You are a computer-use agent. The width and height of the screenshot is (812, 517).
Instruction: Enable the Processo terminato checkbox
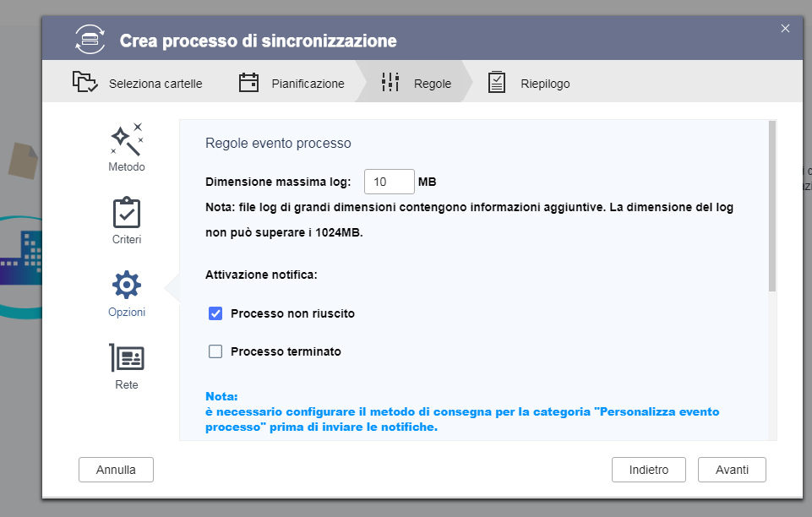click(x=215, y=351)
